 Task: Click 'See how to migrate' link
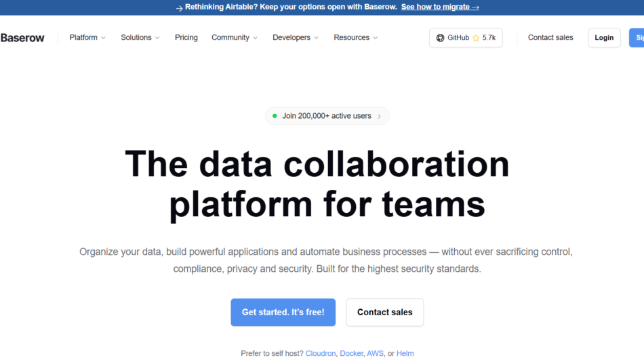pos(440,7)
